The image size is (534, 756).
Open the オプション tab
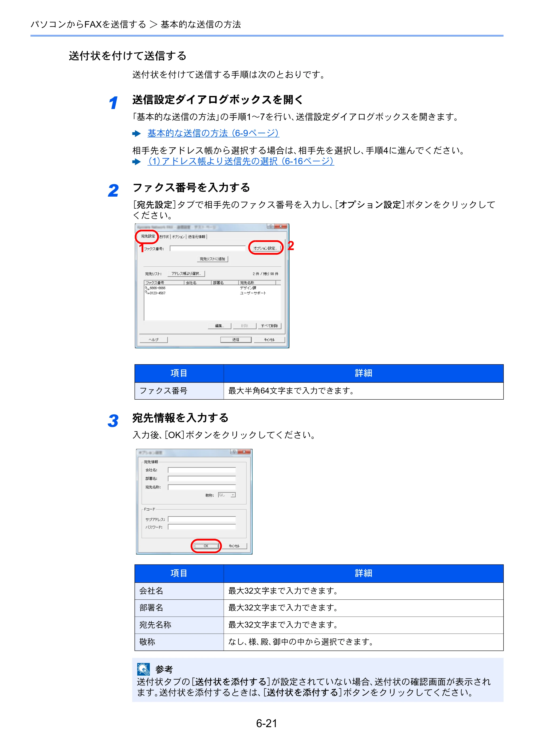(x=178, y=237)
